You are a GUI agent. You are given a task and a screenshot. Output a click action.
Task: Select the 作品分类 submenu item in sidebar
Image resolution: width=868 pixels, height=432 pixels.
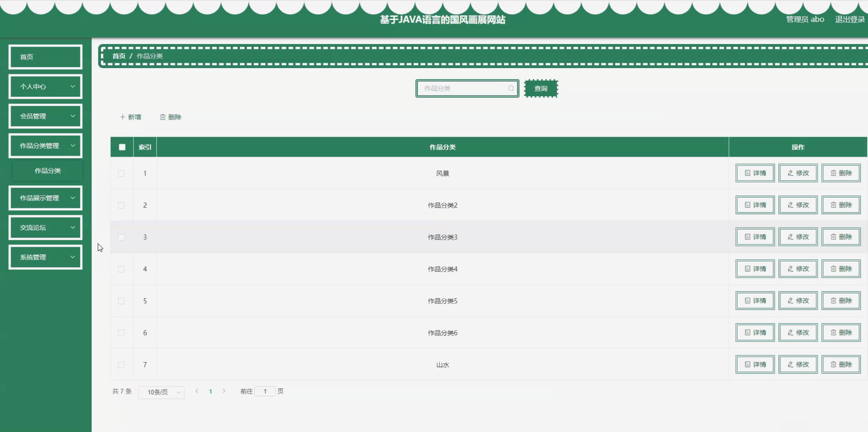point(48,171)
